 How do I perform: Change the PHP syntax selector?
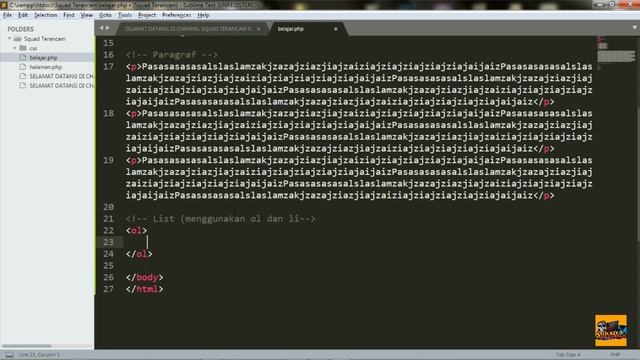click(x=615, y=355)
